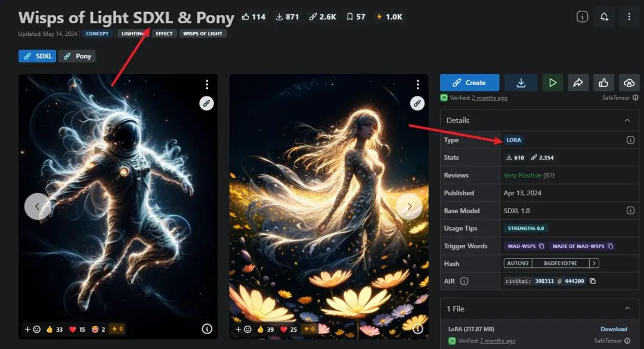Click the lightning buzz 1.0K stat

pyautogui.click(x=389, y=17)
